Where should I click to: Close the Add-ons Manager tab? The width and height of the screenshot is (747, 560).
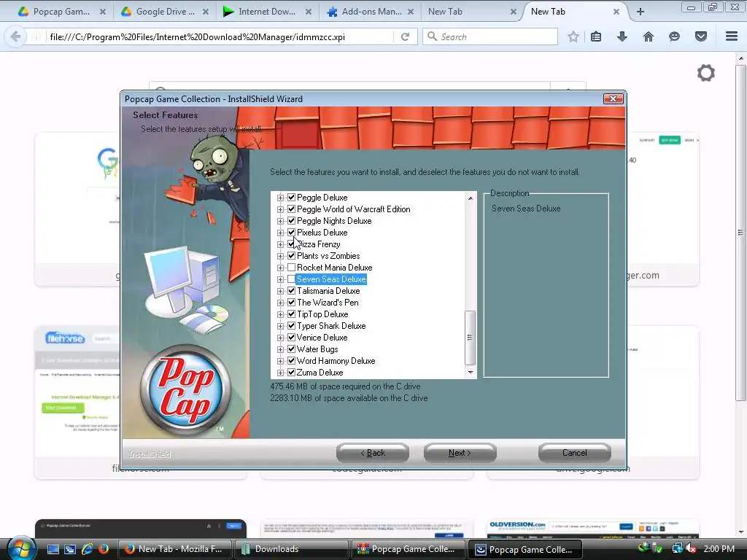tap(411, 12)
